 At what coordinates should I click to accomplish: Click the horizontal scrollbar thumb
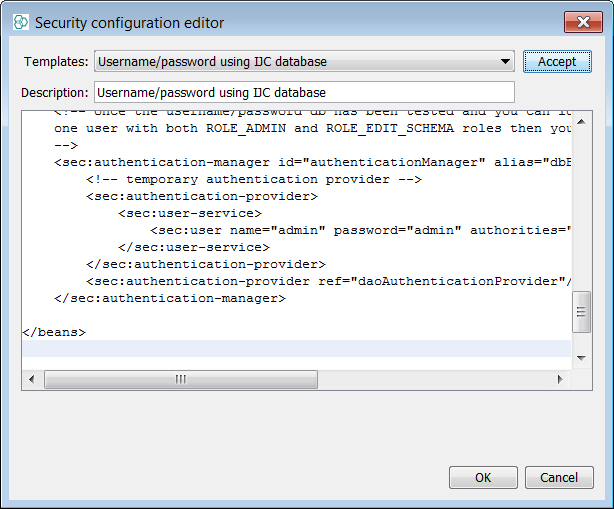click(x=180, y=379)
